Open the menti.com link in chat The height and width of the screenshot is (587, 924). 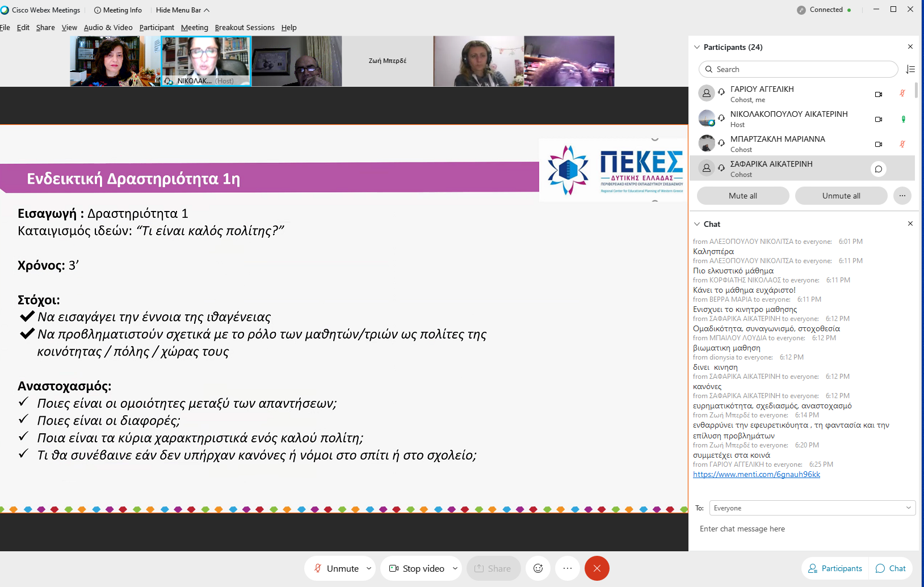click(x=756, y=475)
